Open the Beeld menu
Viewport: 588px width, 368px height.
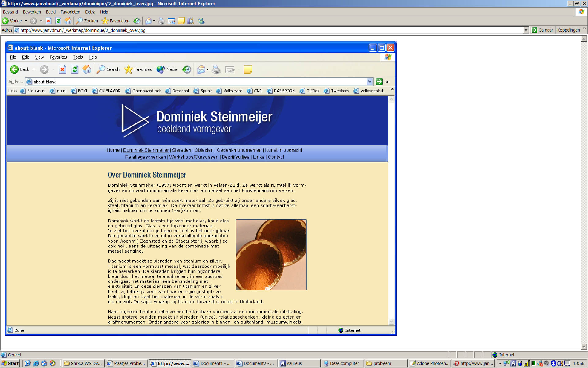click(x=51, y=12)
